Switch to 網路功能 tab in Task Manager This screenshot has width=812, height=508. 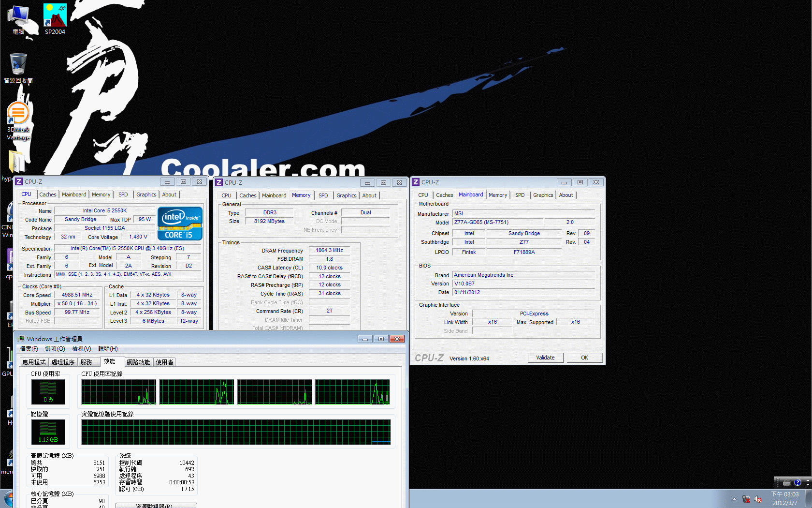[138, 362]
